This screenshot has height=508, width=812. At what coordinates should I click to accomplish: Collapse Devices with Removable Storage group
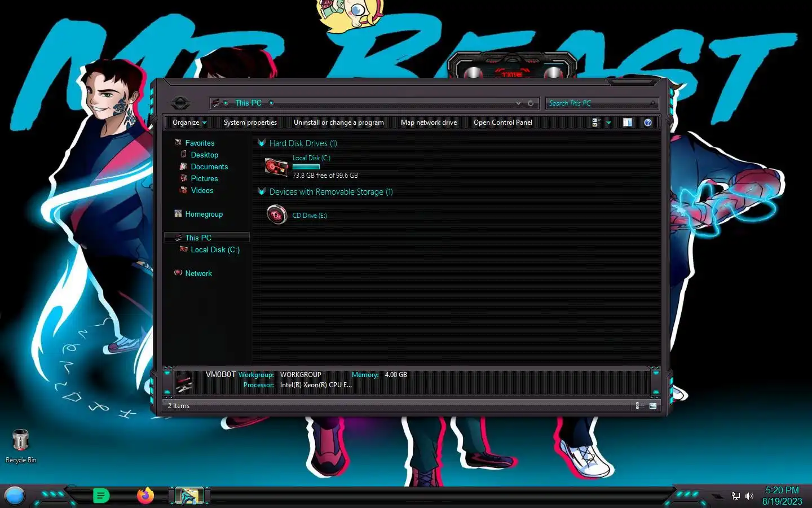[262, 191]
